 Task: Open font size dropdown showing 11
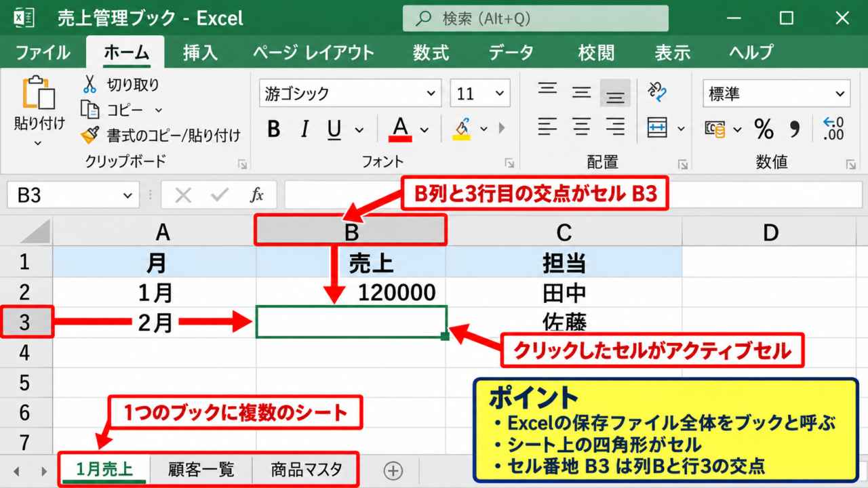[480, 94]
